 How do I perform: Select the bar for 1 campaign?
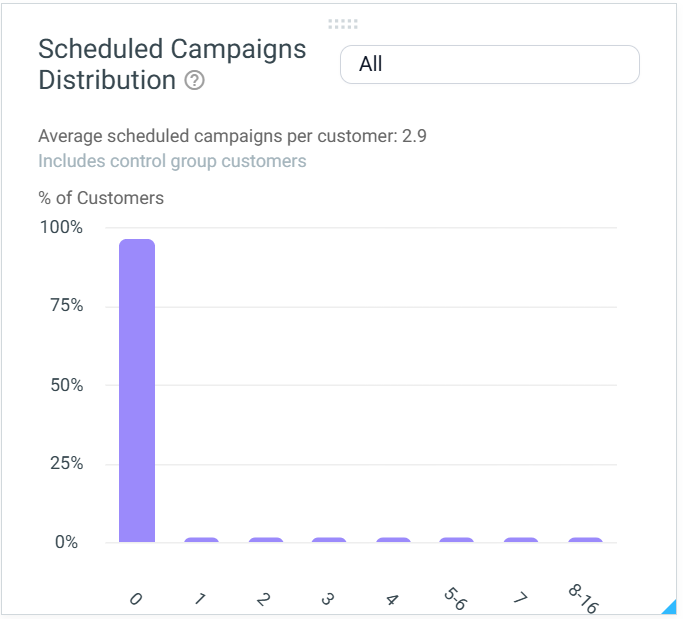click(201, 540)
